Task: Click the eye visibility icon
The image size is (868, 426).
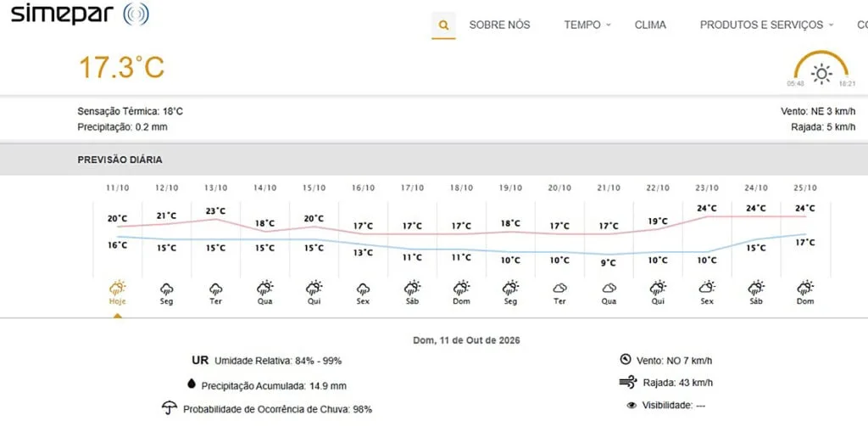Action: 632,405
